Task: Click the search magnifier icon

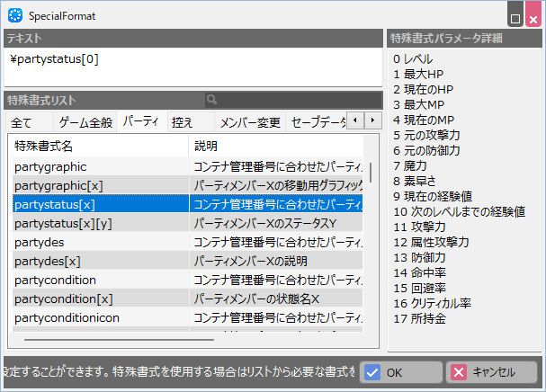Action: coord(211,100)
